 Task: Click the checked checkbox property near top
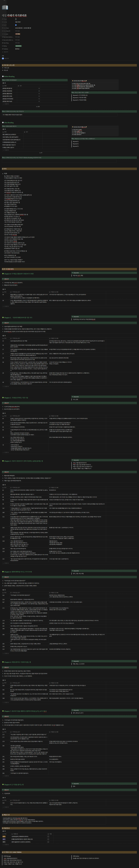tap(16, 25)
